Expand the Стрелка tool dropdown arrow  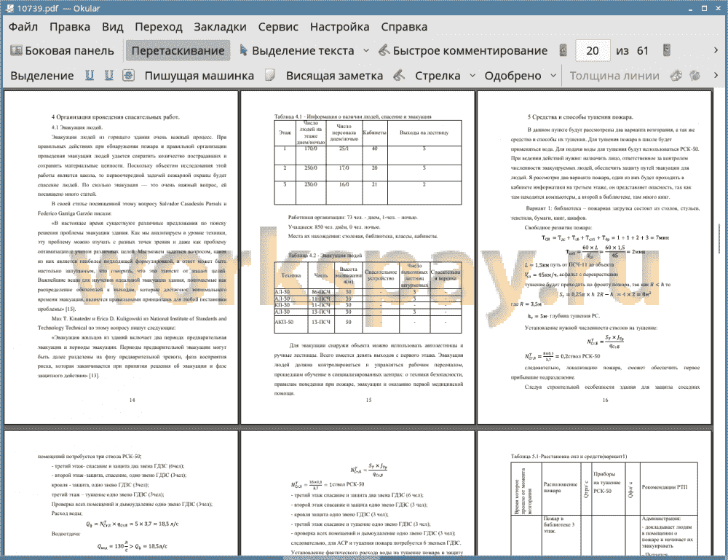click(x=472, y=75)
